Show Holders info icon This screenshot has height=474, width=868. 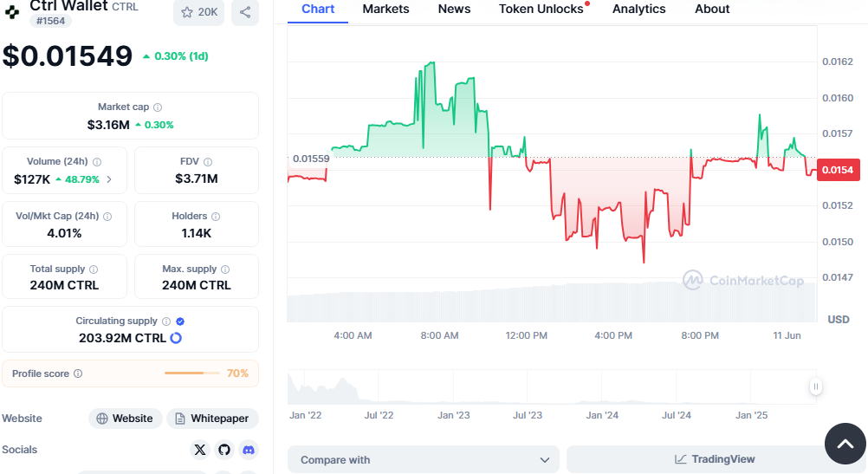216,217
